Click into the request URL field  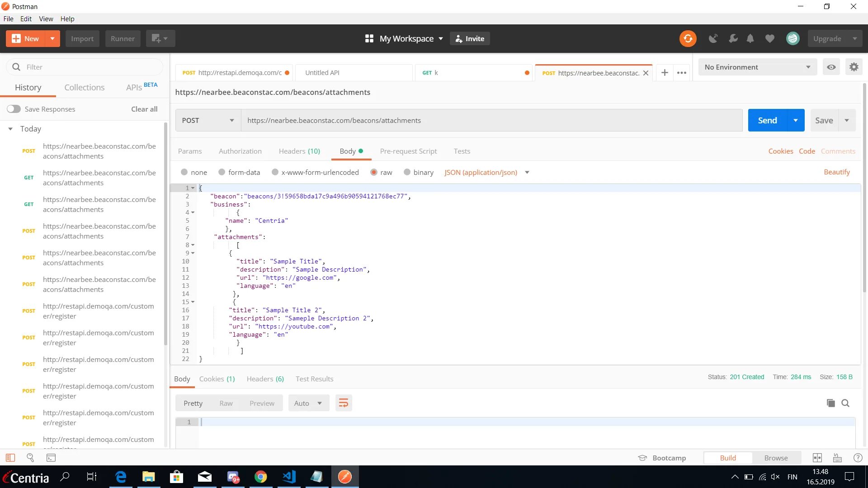point(491,120)
